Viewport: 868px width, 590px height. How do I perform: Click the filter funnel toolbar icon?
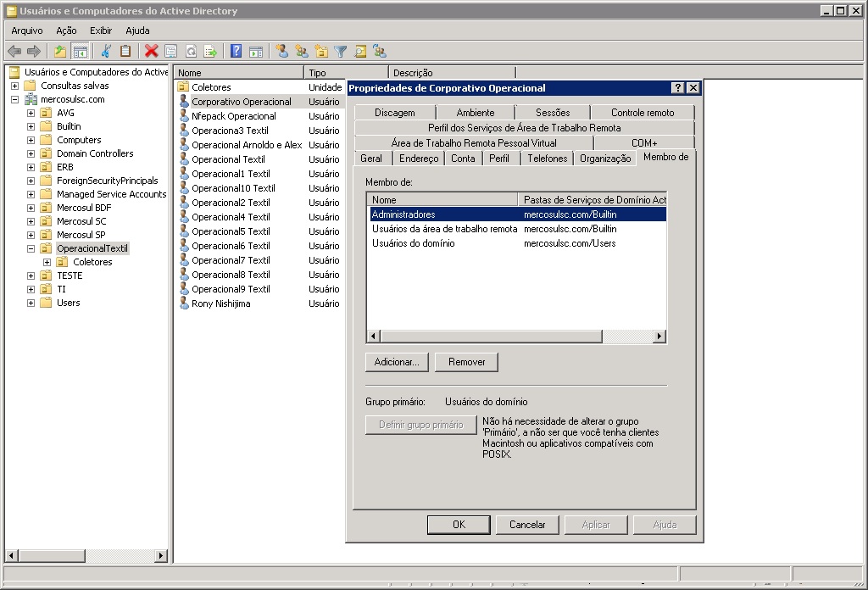pyautogui.click(x=341, y=52)
